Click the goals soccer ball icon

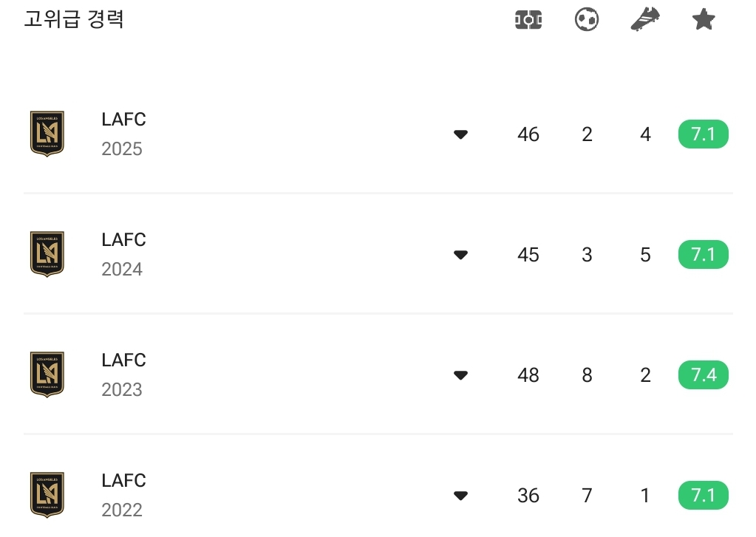point(587,20)
